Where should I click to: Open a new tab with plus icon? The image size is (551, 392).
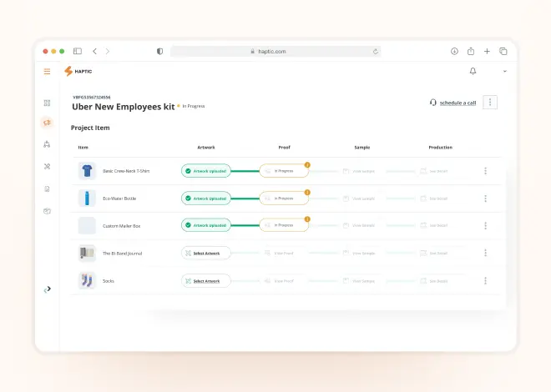pyautogui.click(x=487, y=51)
